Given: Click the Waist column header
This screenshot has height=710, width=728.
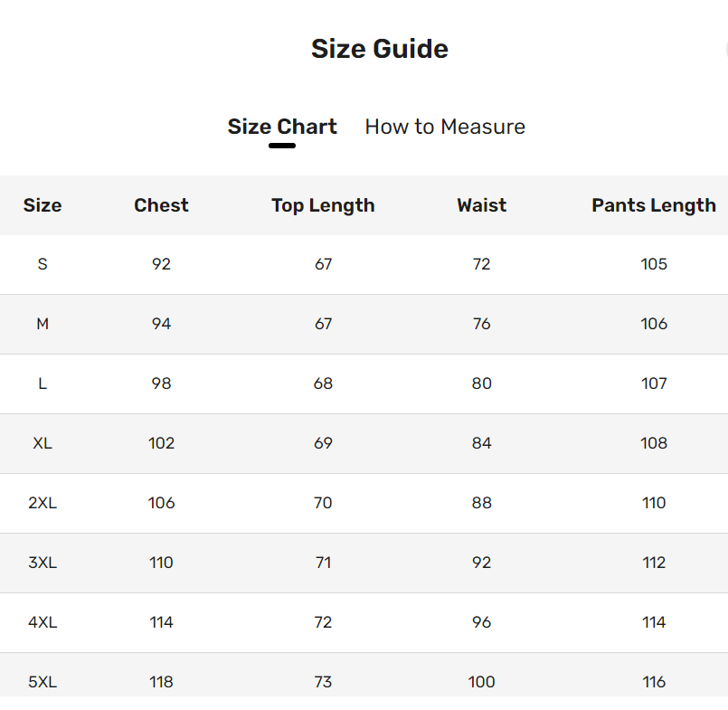Looking at the screenshot, I should (x=481, y=205).
